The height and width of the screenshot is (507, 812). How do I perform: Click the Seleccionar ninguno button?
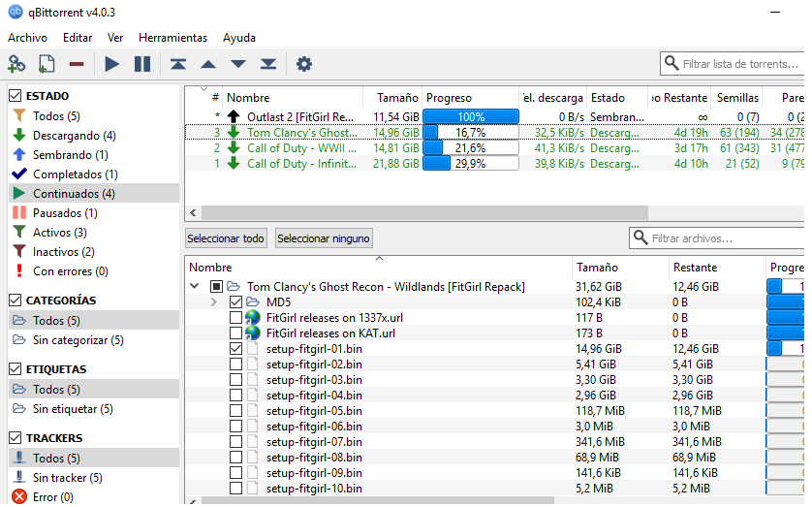324,238
